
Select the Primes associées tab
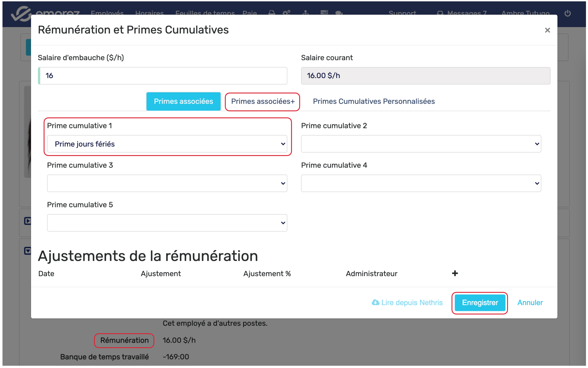(x=183, y=102)
